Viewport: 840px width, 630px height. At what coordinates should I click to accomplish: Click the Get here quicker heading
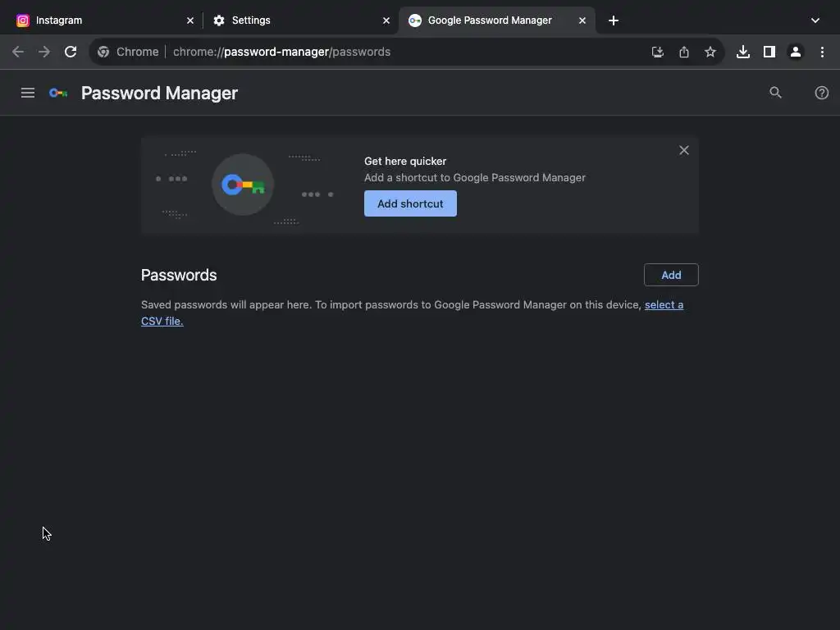pos(405,162)
